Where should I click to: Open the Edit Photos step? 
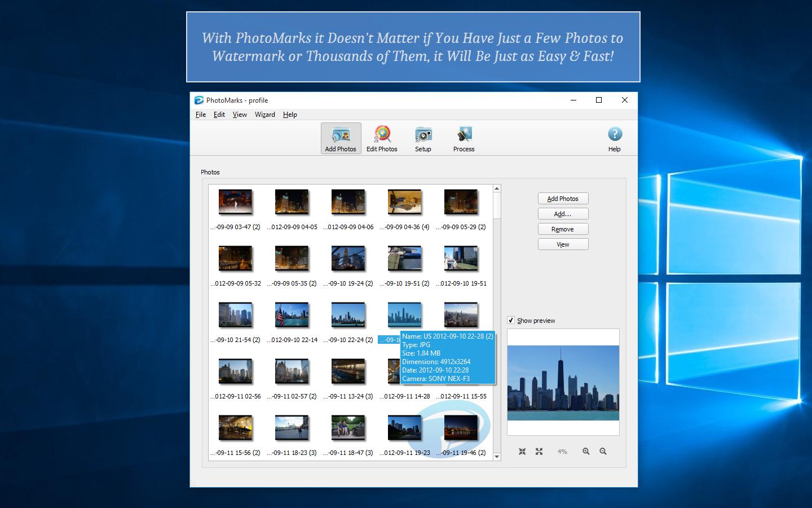coord(382,138)
